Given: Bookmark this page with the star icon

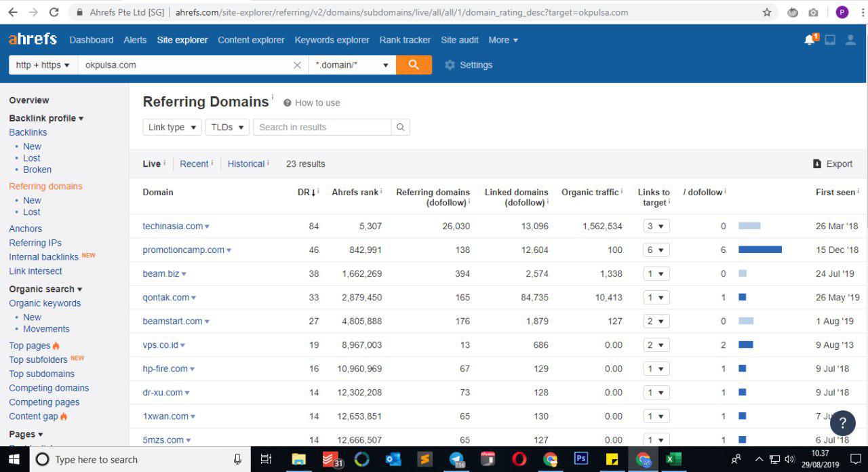Looking at the screenshot, I should tap(767, 12).
